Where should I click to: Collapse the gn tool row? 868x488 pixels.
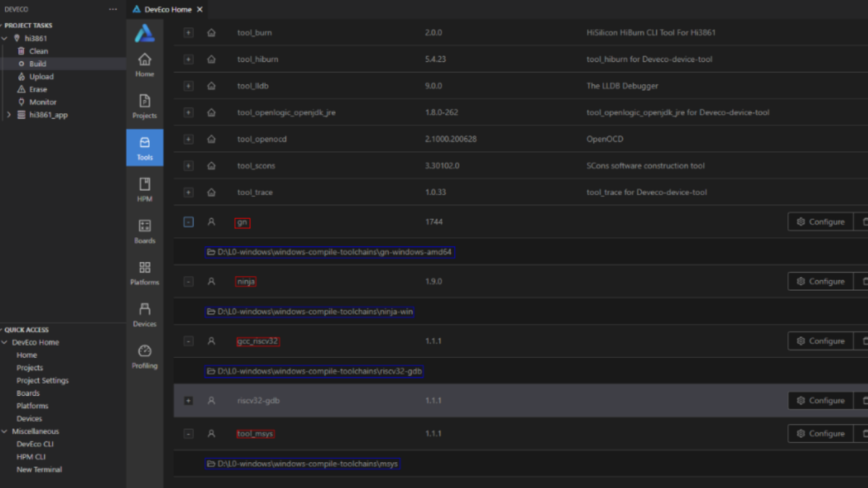tap(189, 222)
